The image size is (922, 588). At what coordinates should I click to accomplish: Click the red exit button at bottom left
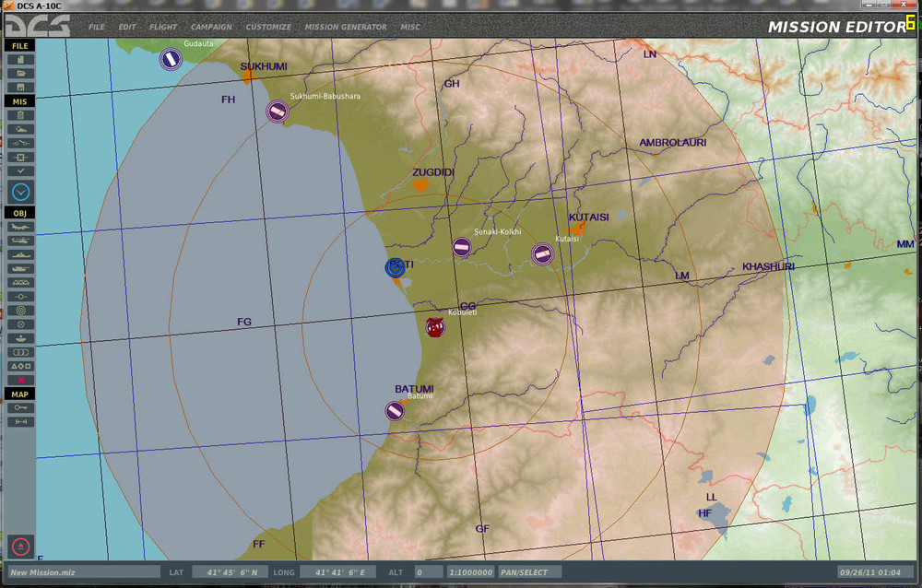point(20,546)
